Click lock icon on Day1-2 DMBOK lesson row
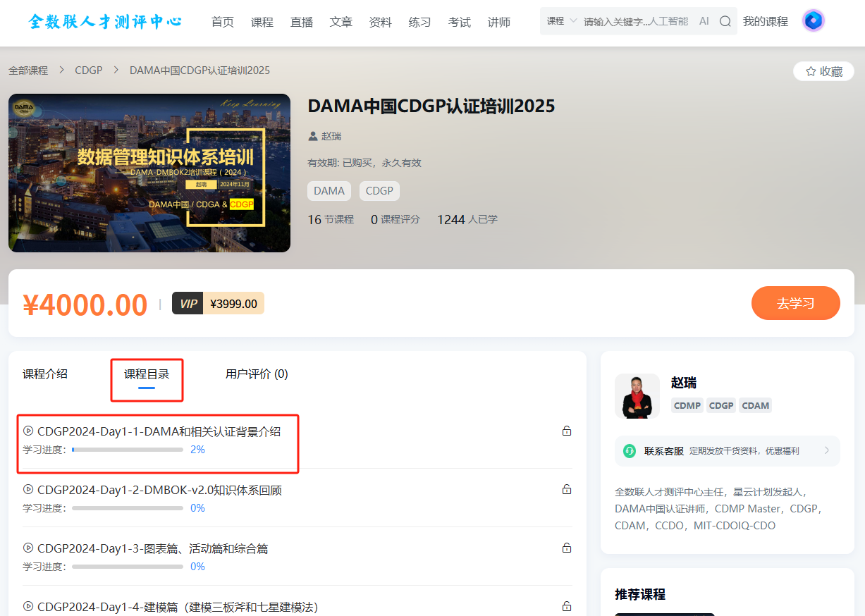This screenshot has width=865, height=616. pyautogui.click(x=566, y=489)
